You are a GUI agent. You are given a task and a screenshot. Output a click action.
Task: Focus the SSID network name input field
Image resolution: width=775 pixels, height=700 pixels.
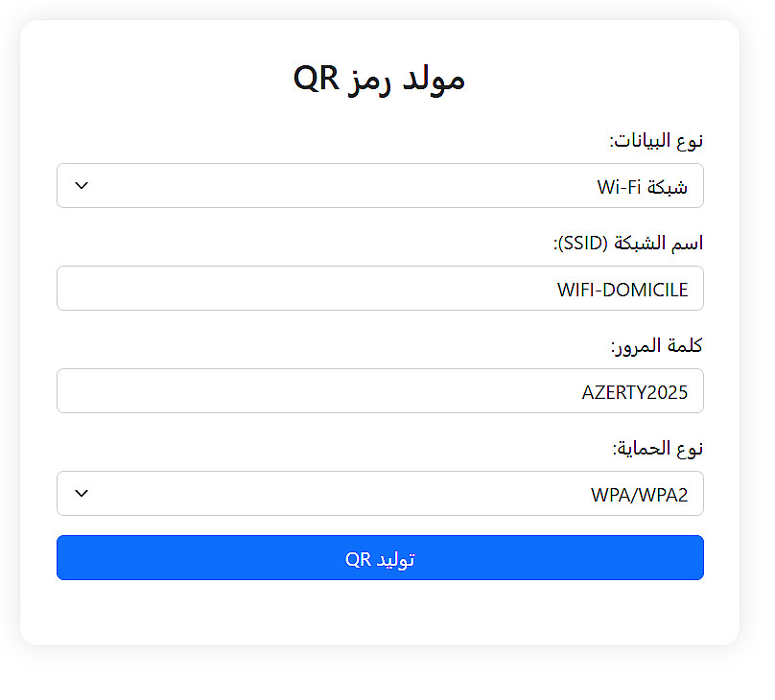380,289
